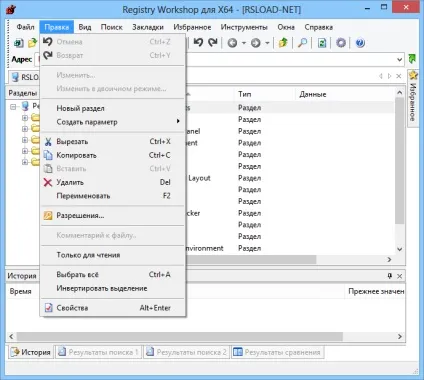Open the Поиск menu
Viewport: 424px width, 380px height.
(112, 27)
